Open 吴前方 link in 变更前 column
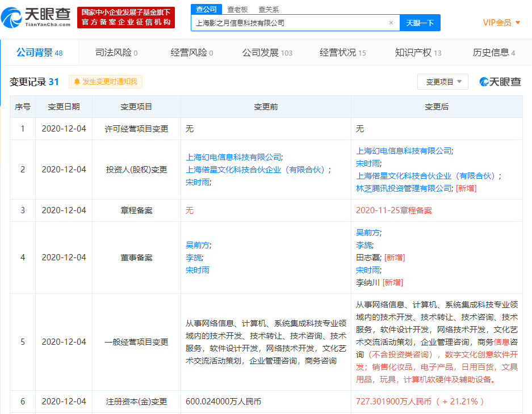This screenshot has height=414, width=532. [198, 245]
